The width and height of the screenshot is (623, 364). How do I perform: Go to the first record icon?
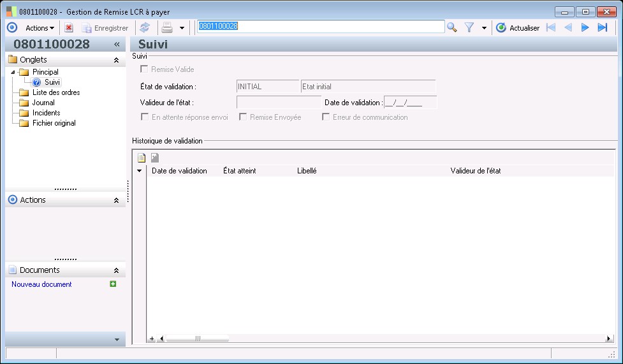coord(551,27)
